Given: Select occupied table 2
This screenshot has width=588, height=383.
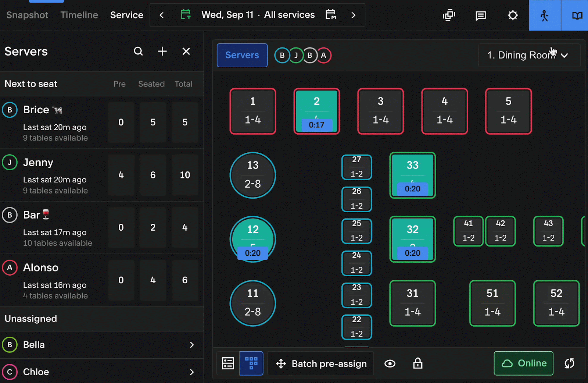Looking at the screenshot, I should [x=317, y=111].
